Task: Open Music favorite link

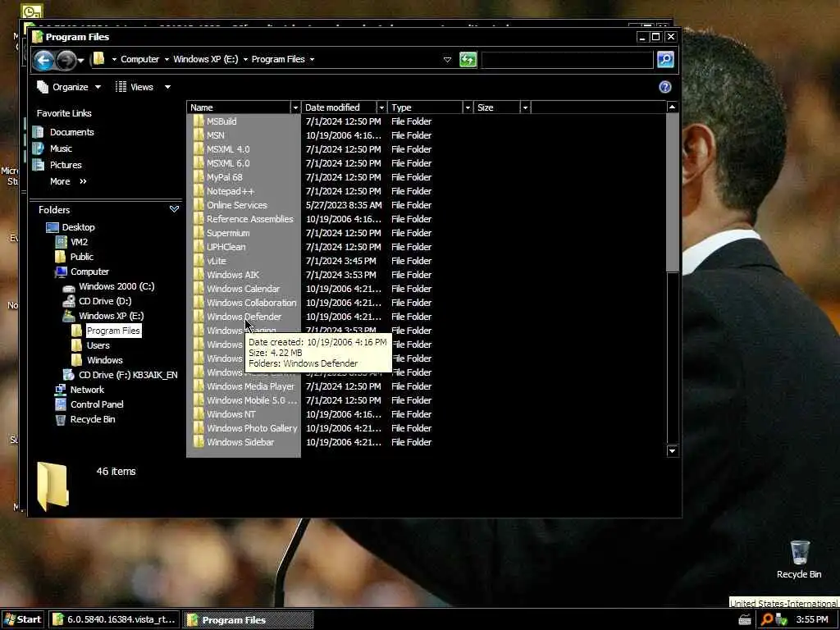Action: [61, 149]
